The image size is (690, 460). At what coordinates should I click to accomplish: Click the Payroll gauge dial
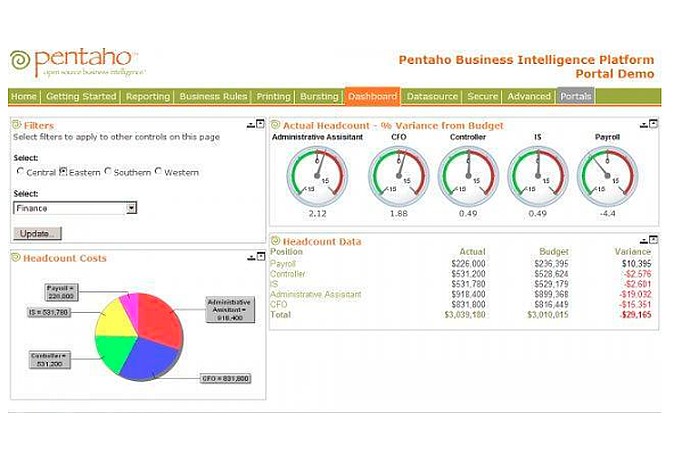point(607,176)
